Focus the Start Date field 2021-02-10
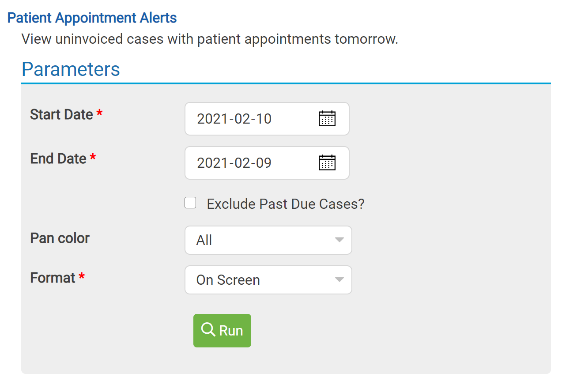Image resolution: width=562 pixels, height=392 pixels. (x=267, y=119)
